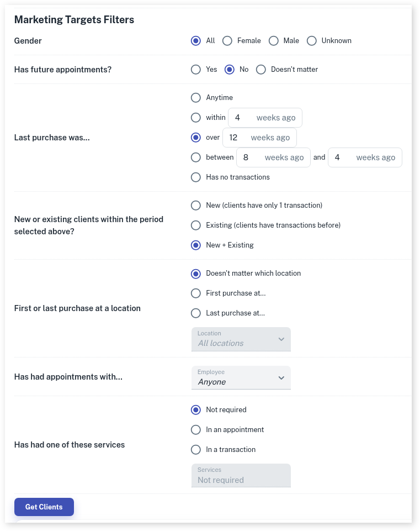
Task: Select Yes for future appointments
Action: pyautogui.click(x=195, y=70)
